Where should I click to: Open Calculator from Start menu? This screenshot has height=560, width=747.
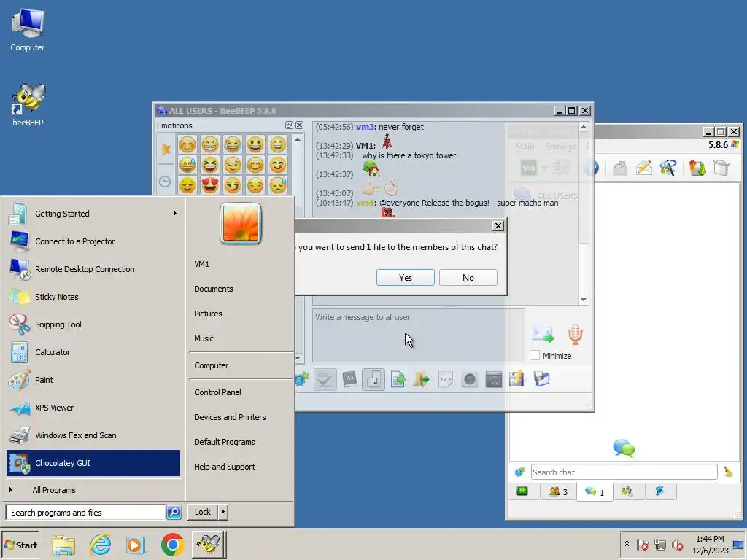pos(93,352)
